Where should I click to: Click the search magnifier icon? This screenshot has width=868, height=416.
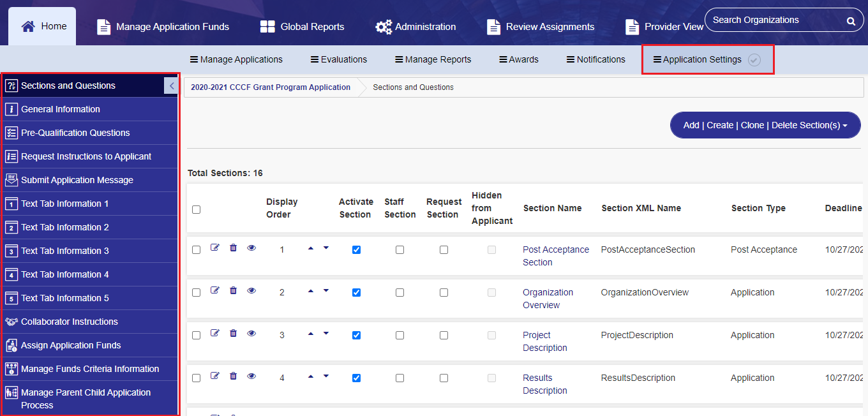(x=851, y=21)
